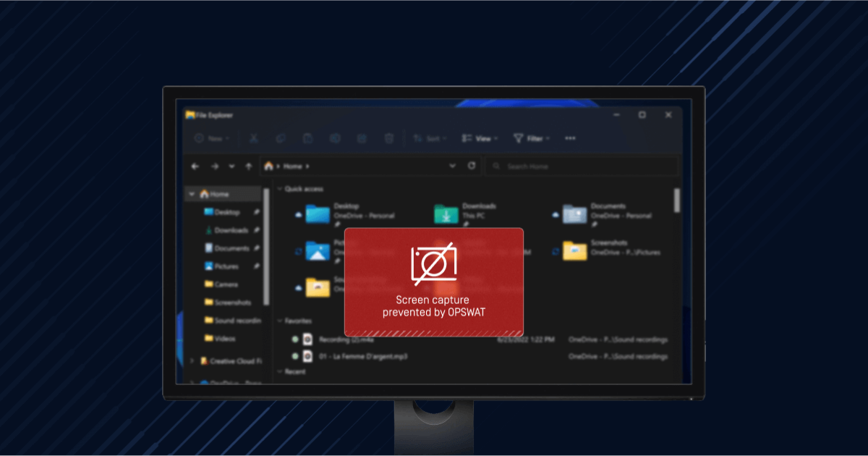
Task: Select Videos in the navigation pane
Action: click(224, 338)
